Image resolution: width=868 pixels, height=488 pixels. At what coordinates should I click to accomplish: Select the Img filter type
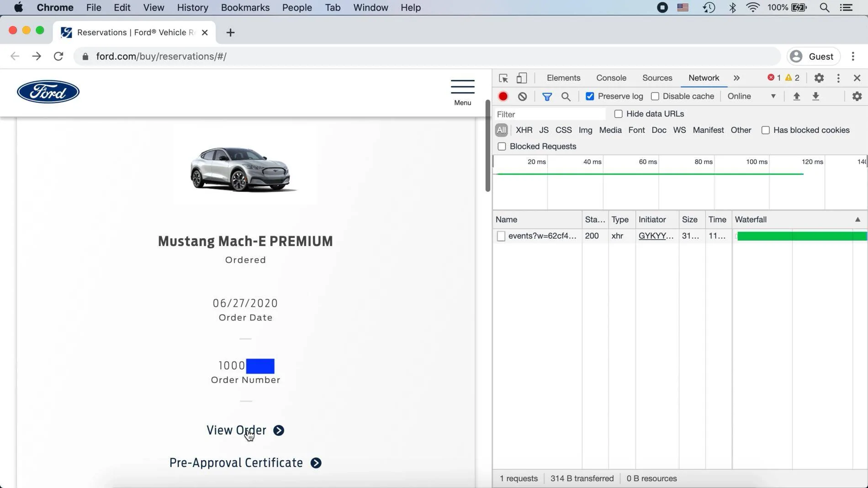(585, 130)
